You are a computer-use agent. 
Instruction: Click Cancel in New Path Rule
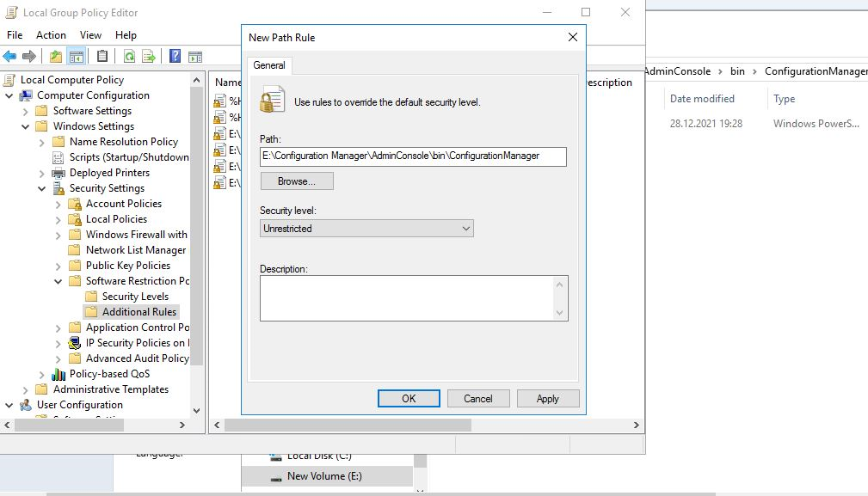[x=478, y=399]
